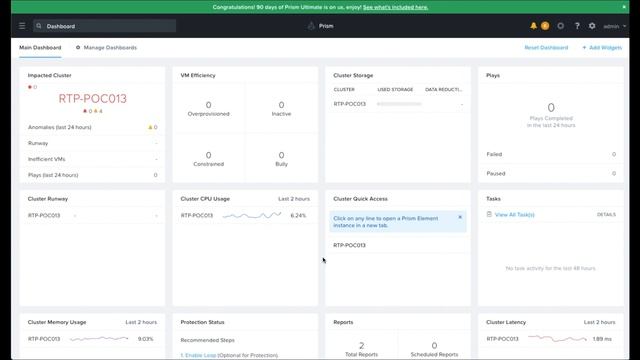
Task: Click DETAILS in the Tasks widget
Action: click(606, 215)
